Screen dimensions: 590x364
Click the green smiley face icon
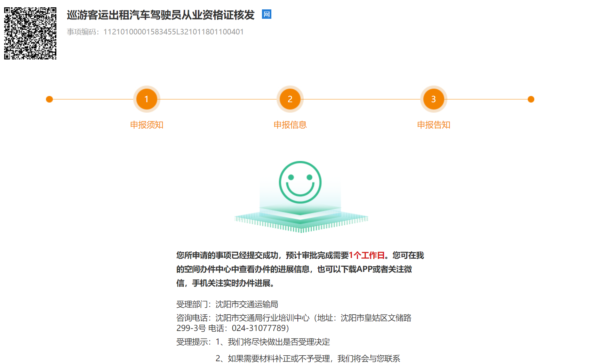coord(300,182)
